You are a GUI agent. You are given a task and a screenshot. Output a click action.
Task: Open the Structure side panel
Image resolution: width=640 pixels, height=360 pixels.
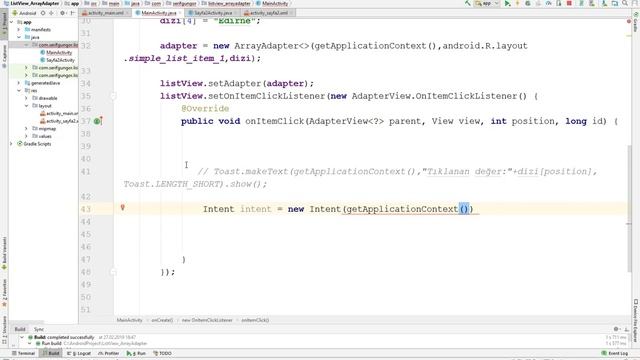(x=4, y=330)
